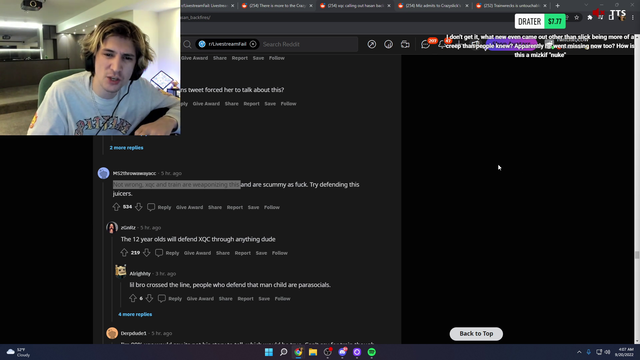Expand 4 more replies link
Image resolution: width=640 pixels, height=360 pixels.
coord(135,314)
